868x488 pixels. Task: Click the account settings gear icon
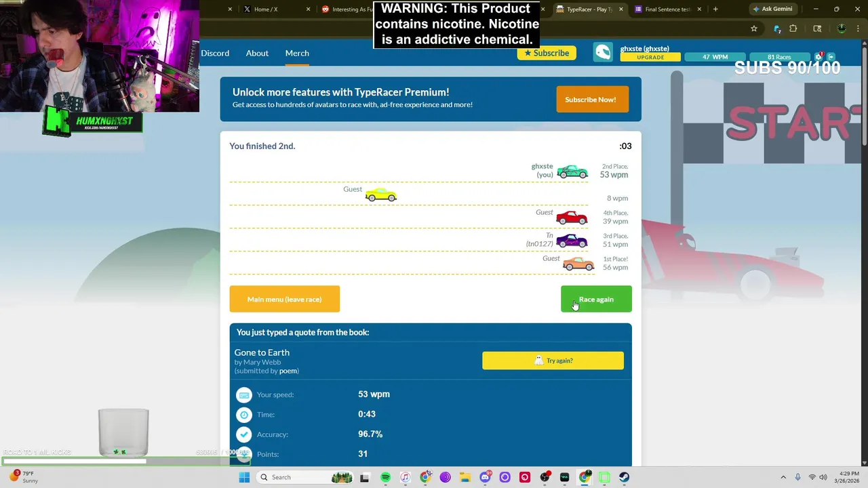[x=820, y=56]
